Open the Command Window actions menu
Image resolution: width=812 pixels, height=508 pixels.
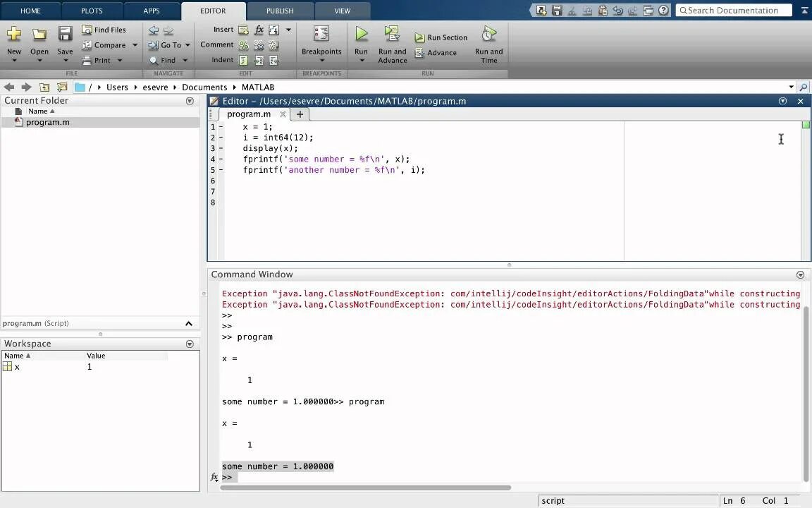(800, 274)
